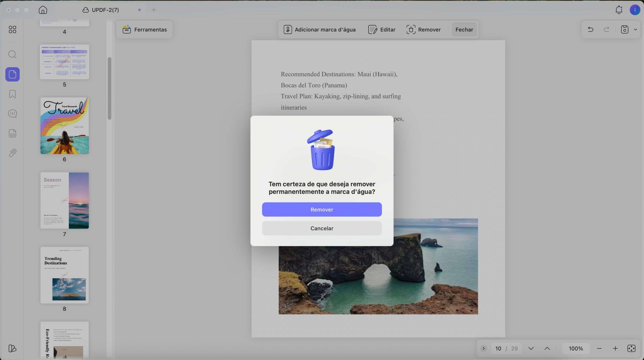This screenshot has height=360, width=644.
Task: Click the undo arrow icon
Action: (x=590, y=29)
